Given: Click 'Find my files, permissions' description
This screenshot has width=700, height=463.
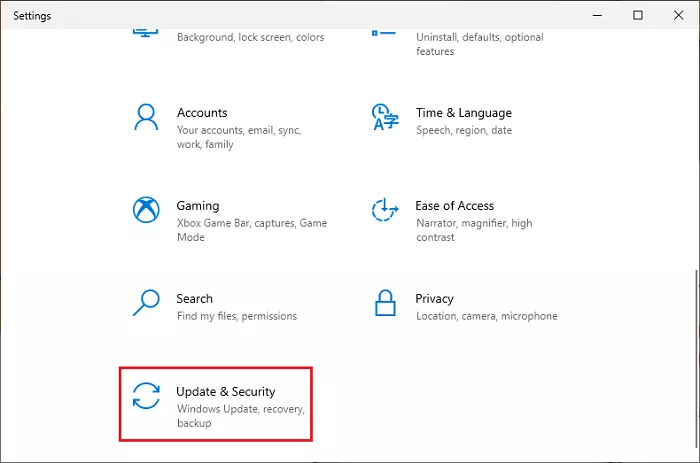Looking at the screenshot, I should click(x=237, y=316).
